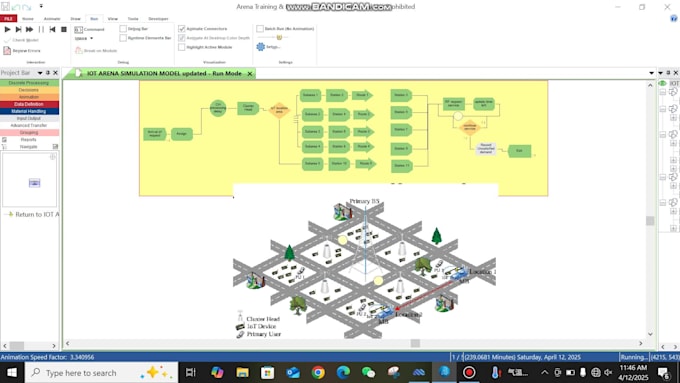
Task: Show hidden system tray icons
Action: coord(545,373)
